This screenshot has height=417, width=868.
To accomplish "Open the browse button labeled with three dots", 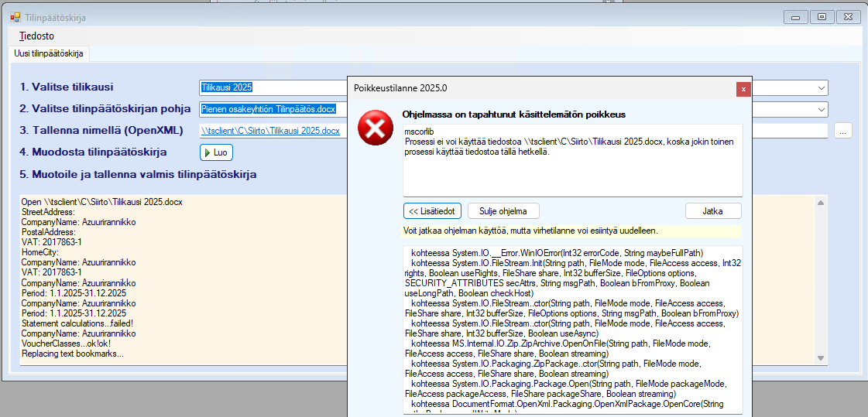I will pos(843,131).
